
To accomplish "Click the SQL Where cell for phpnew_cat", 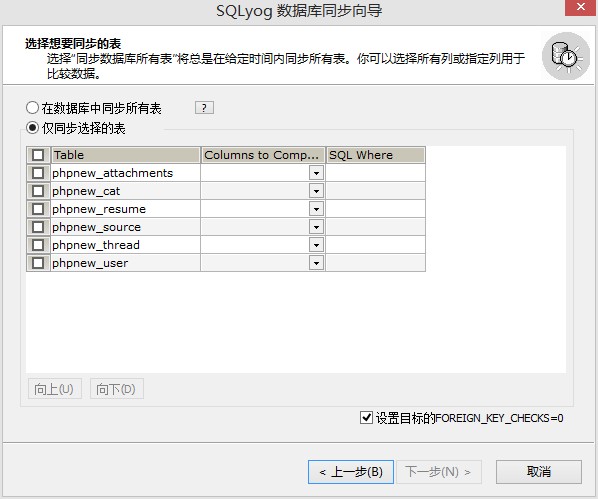I will point(375,191).
